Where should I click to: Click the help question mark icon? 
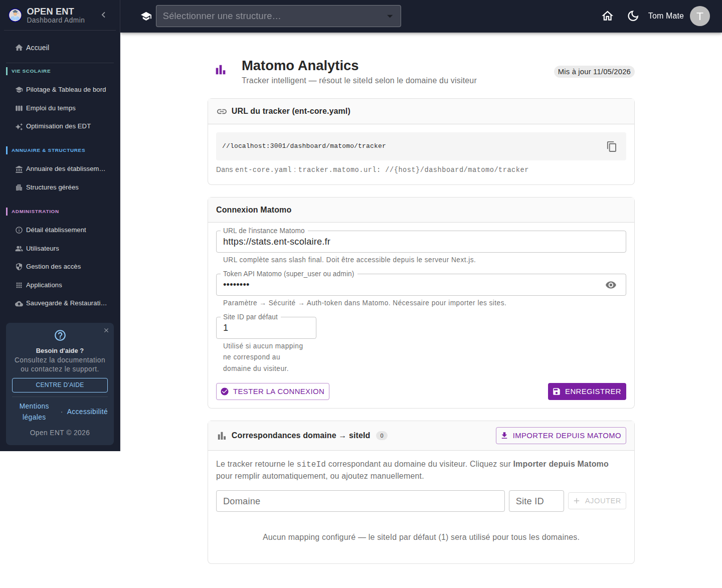click(60, 335)
